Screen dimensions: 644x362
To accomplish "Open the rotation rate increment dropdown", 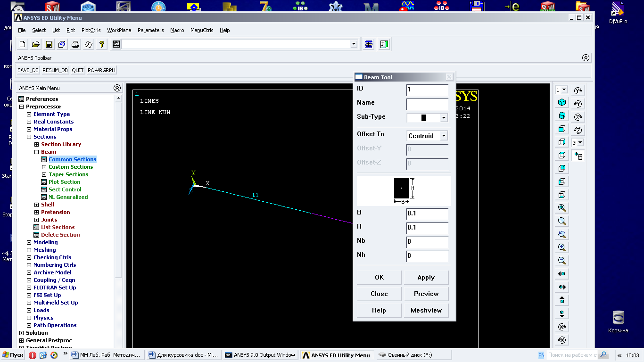I will [x=580, y=142].
